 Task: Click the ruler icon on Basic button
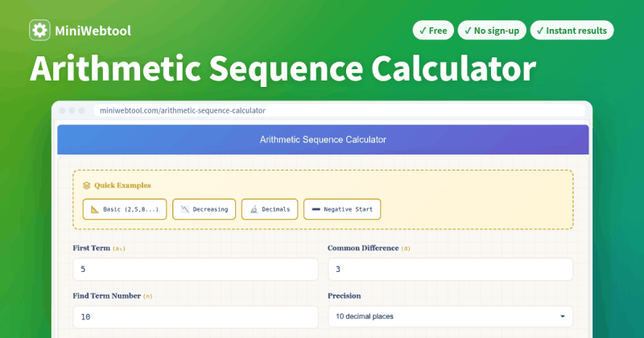95,209
